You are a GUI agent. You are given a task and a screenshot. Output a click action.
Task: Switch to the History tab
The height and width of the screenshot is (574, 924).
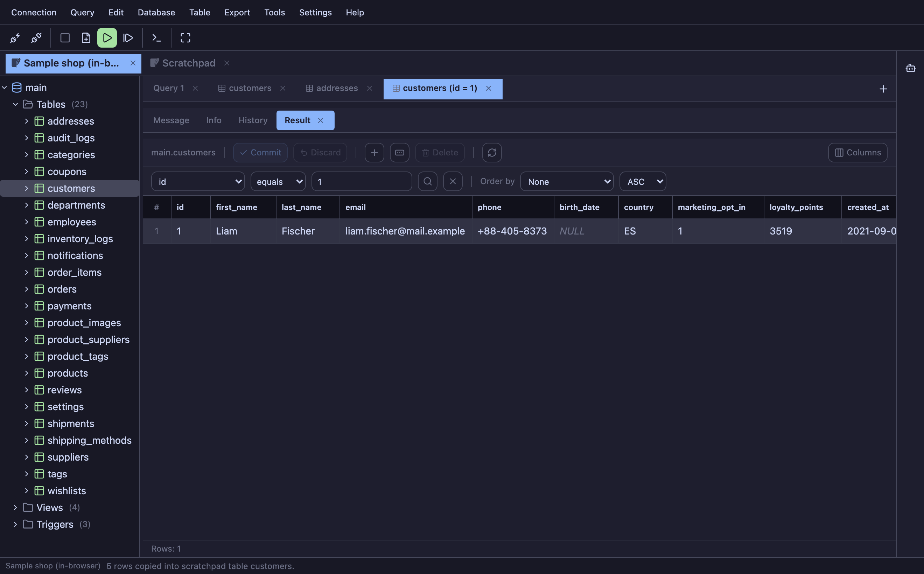253,120
